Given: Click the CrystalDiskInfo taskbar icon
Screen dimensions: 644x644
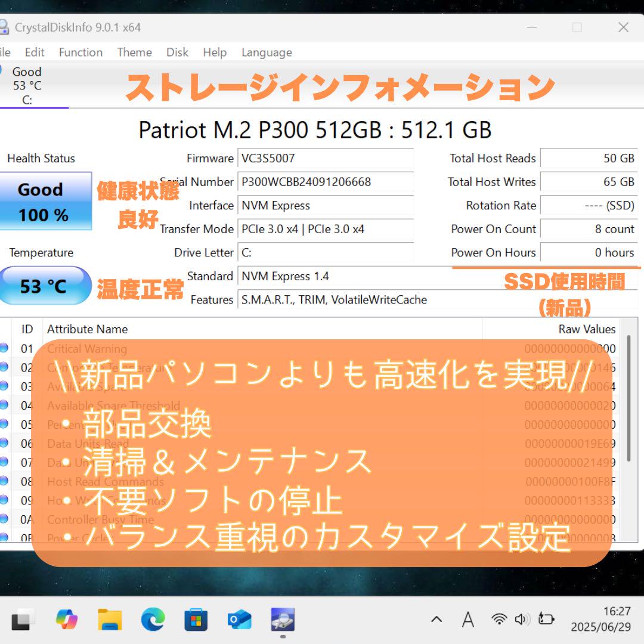Looking at the screenshot, I should 283,619.
